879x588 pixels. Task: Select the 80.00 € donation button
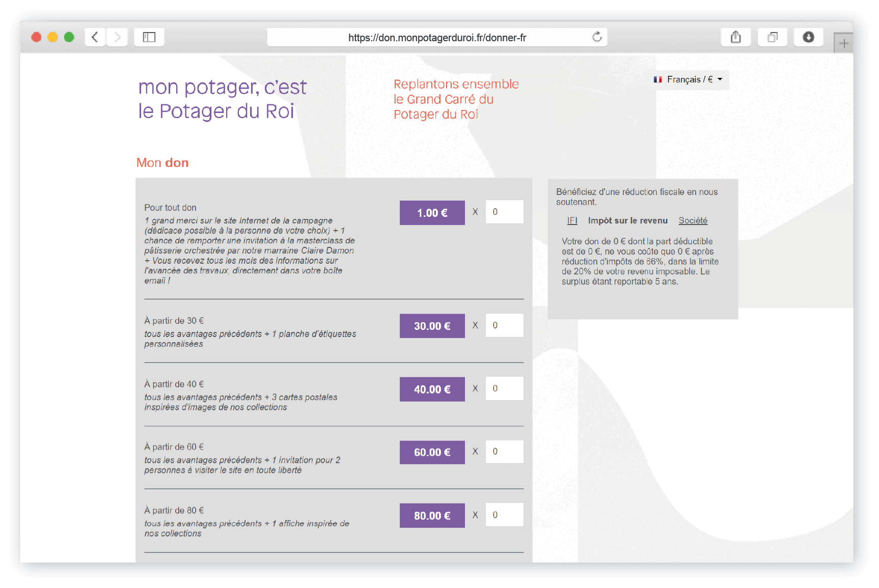[432, 516]
